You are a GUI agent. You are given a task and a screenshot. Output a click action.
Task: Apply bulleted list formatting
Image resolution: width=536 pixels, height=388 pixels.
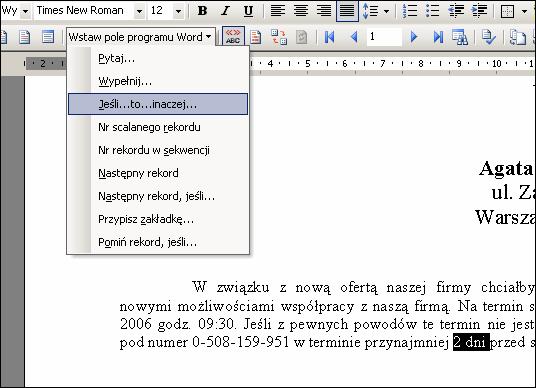pyautogui.click(x=432, y=11)
